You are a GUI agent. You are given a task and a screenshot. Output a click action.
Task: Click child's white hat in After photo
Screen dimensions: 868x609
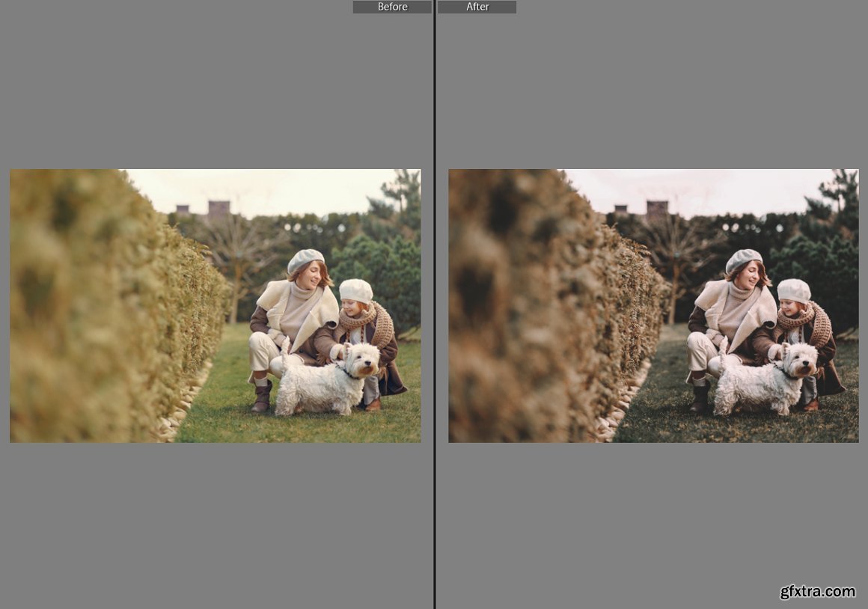tap(794, 290)
